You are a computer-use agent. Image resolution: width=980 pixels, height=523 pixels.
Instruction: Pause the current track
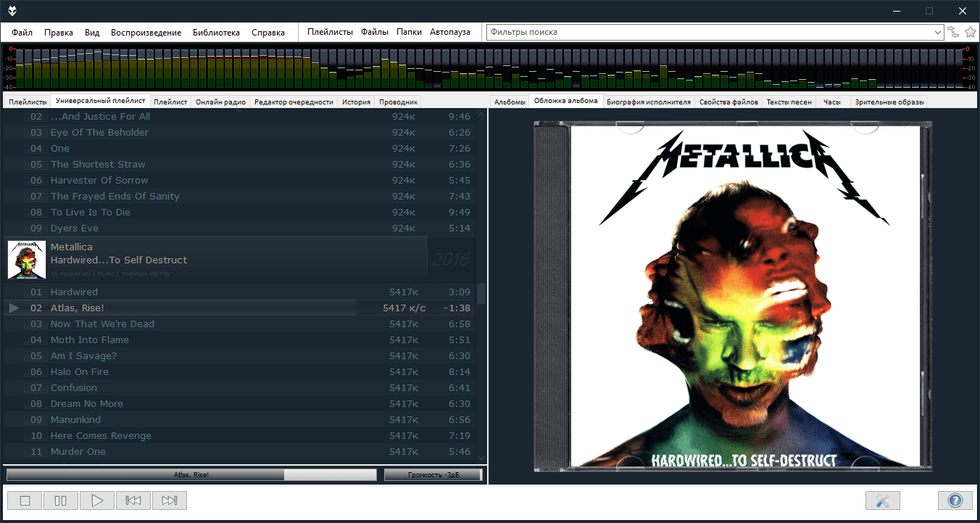click(61, 501)
